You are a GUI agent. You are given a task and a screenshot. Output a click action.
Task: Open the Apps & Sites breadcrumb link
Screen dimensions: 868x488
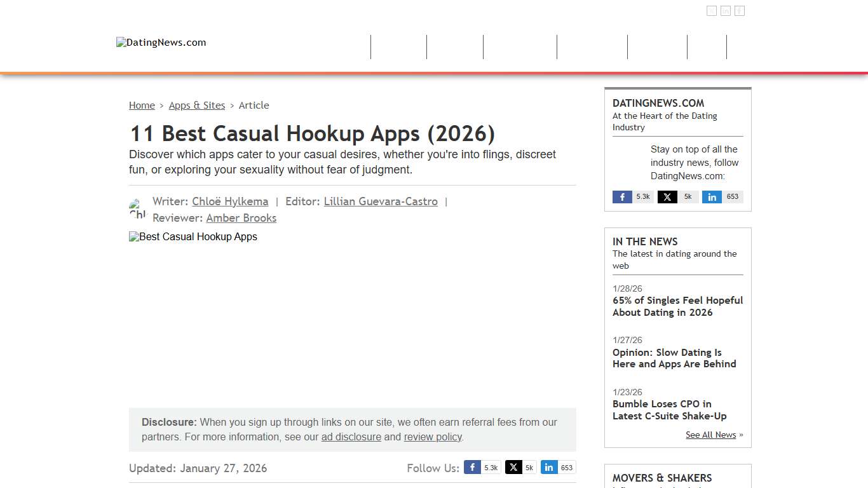point(197,105)
